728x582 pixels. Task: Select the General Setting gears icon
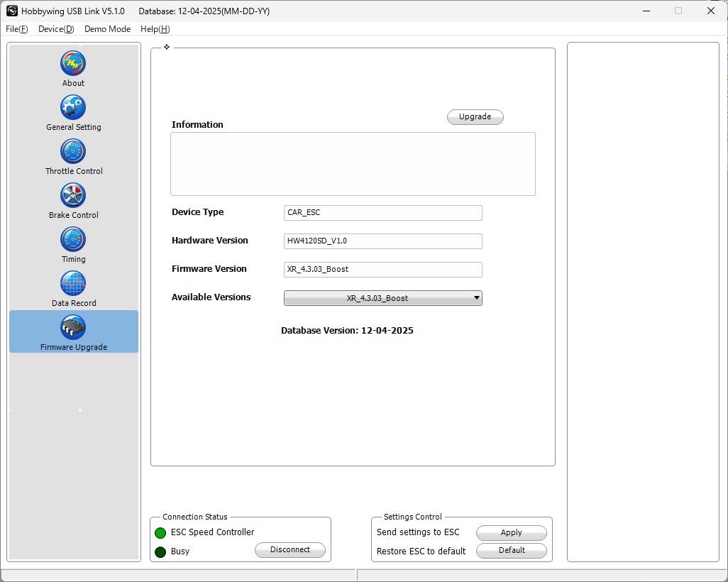coord(73,107)
